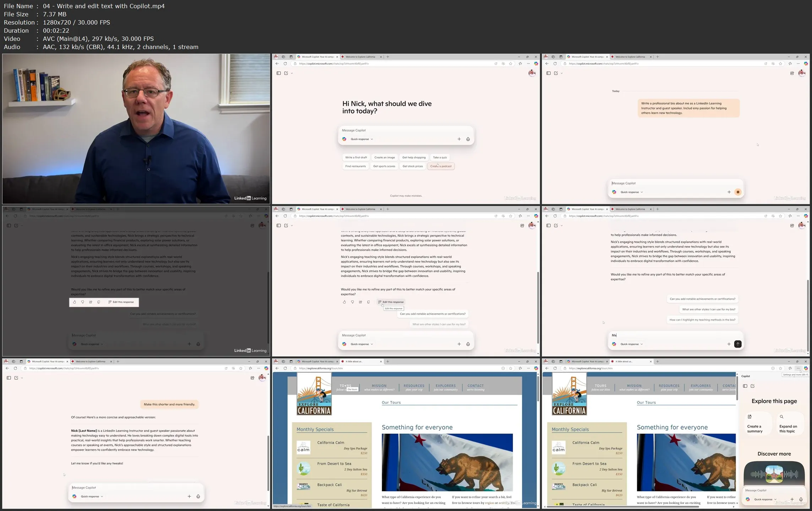Expand chevron beside new chat icon in 'Hi Nick' frame
The height and width of the screenshot is (511, 812).
tap(292, 73)
